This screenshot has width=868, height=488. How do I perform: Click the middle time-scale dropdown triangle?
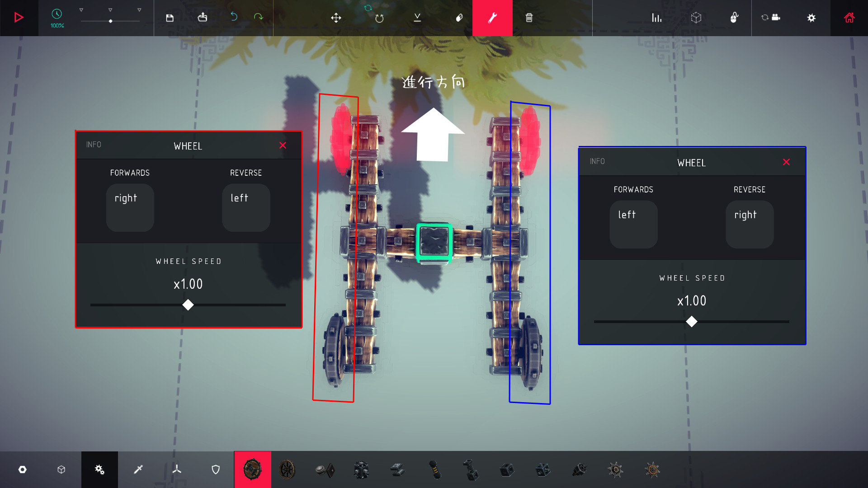[110, 9]
